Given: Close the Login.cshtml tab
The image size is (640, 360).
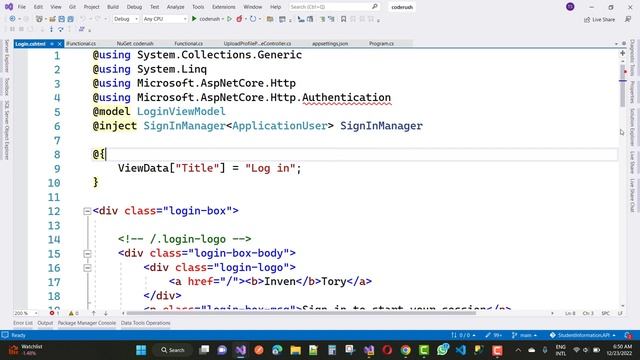Looking at the screenshot, I should click(x=60, y=44).
